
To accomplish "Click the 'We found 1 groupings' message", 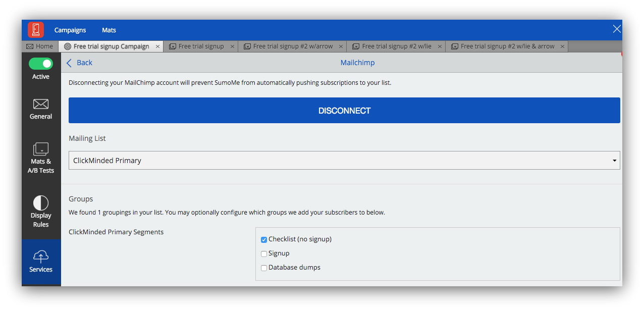I will [x=227, y=213].
